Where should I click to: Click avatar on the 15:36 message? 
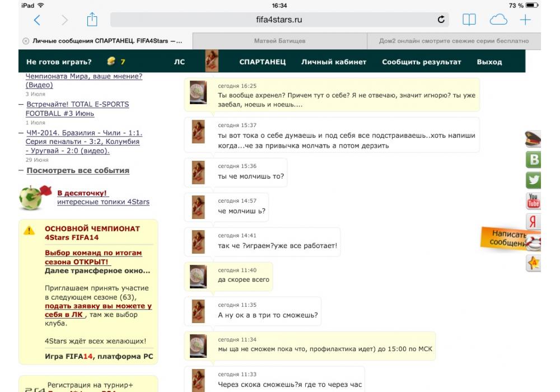198,172
